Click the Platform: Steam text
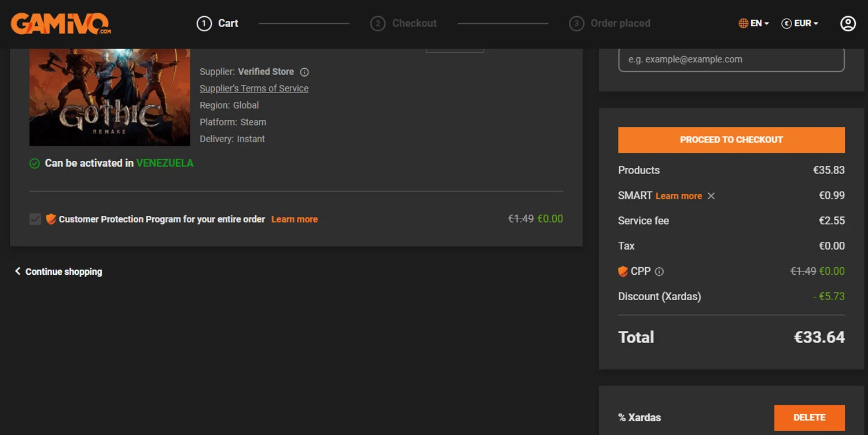This screenshot has width=868, height=435. pos(233,122)
